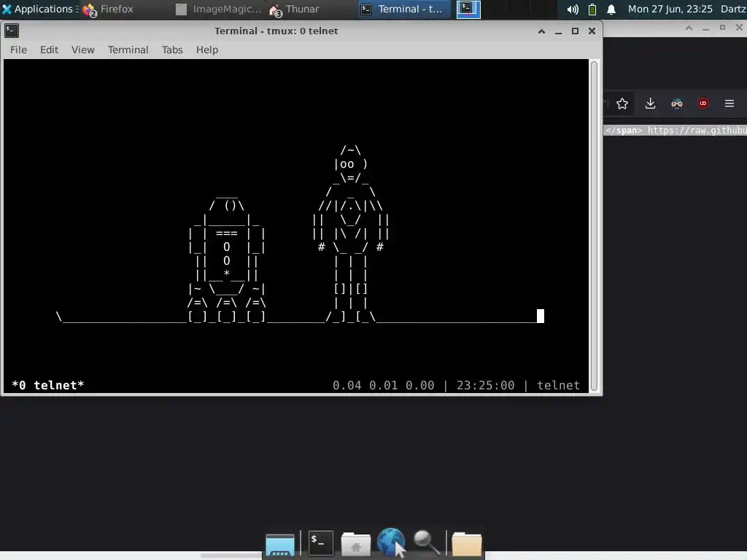The image size is (747, 560).
Task: Click the C-3PO ASCII art in the terminal
Action: tap(351, 233)
